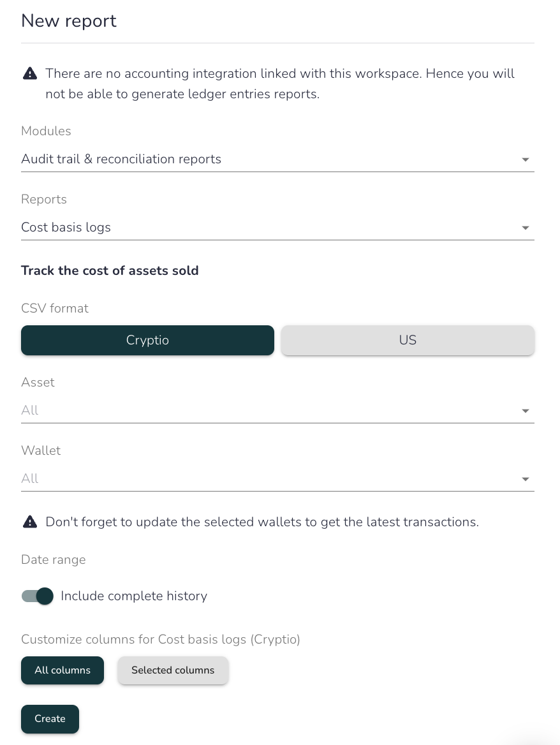Click the Track the cost of assets sold text
Image resolution: width=560 pixels, height=745 pixels.
(110, 270)
